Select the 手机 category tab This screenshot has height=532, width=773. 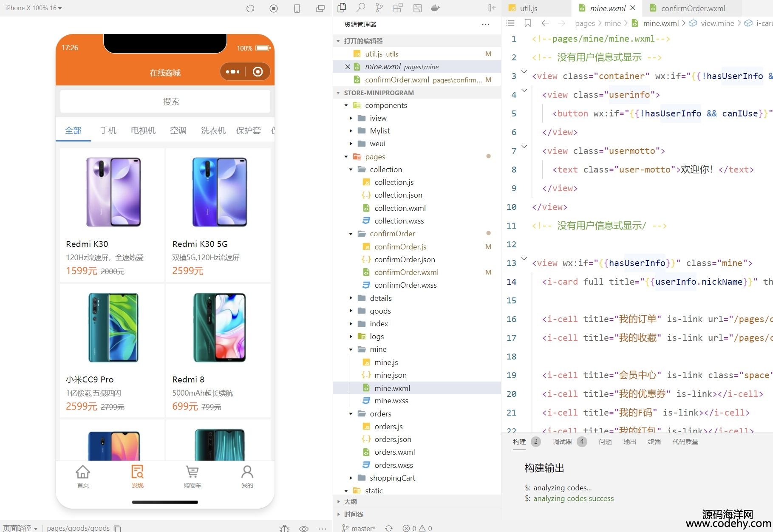(x=108, y=130)
